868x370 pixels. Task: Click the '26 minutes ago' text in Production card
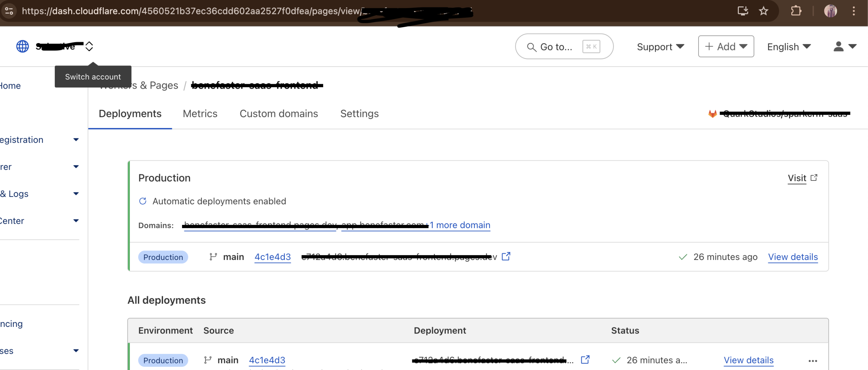click(x=725, y=257)
